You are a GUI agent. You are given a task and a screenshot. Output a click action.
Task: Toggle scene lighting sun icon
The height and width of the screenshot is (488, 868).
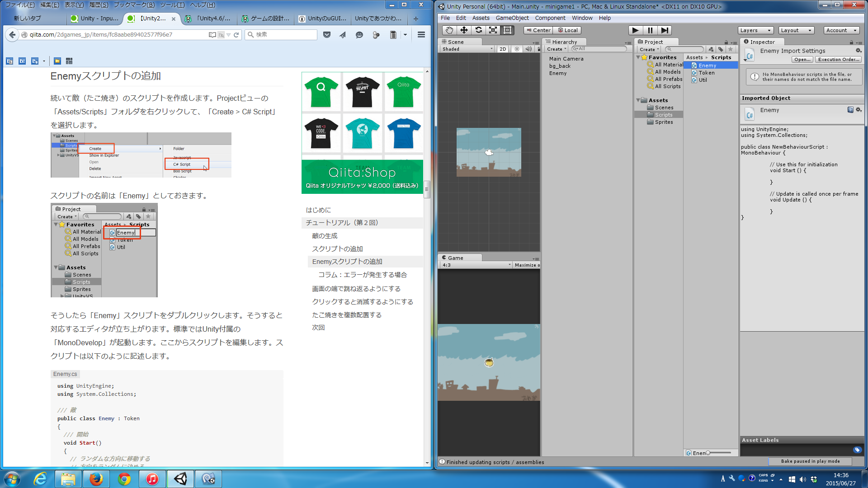tap(517, 49)
